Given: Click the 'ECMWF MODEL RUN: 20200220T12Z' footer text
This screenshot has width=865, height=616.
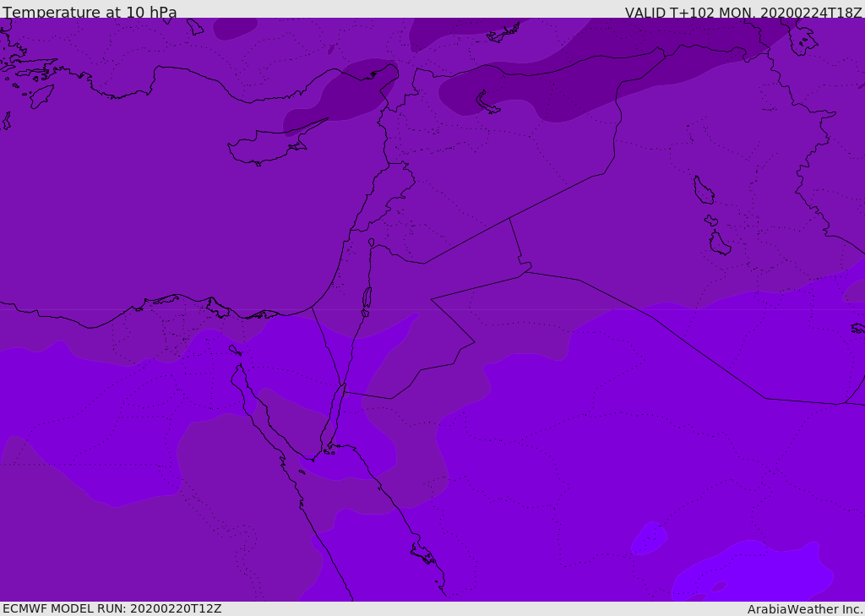Looking at the screenshot, I should (112, 608).
